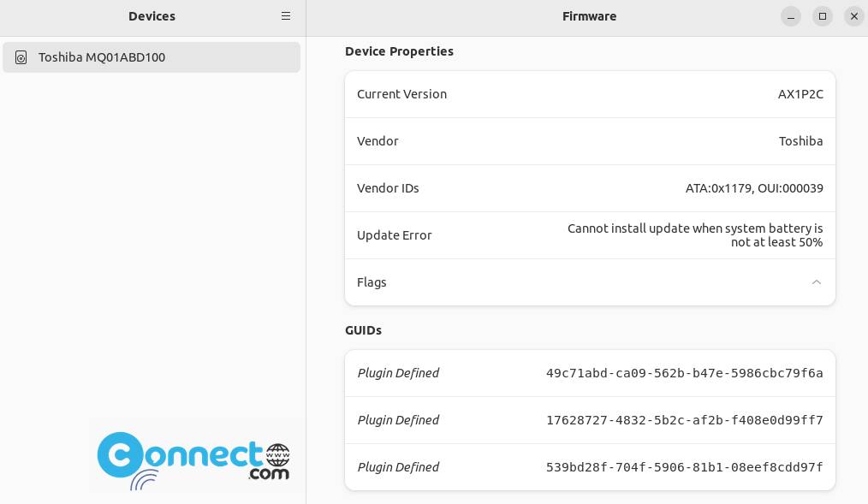Click the hard drive icon beside Toshiba MQ01ABD100

pyautogui.click(x=21, y=57)
